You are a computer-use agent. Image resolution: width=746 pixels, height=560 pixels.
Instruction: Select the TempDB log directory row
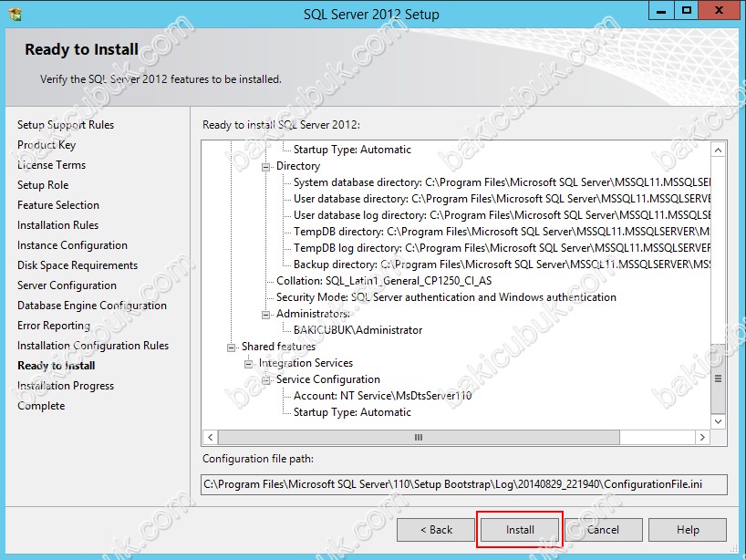pos(502,248)
